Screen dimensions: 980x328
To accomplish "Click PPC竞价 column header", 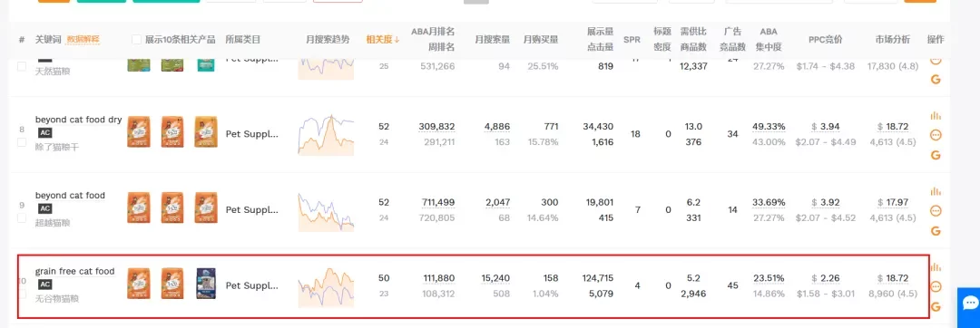I will (x=825, y=39).
